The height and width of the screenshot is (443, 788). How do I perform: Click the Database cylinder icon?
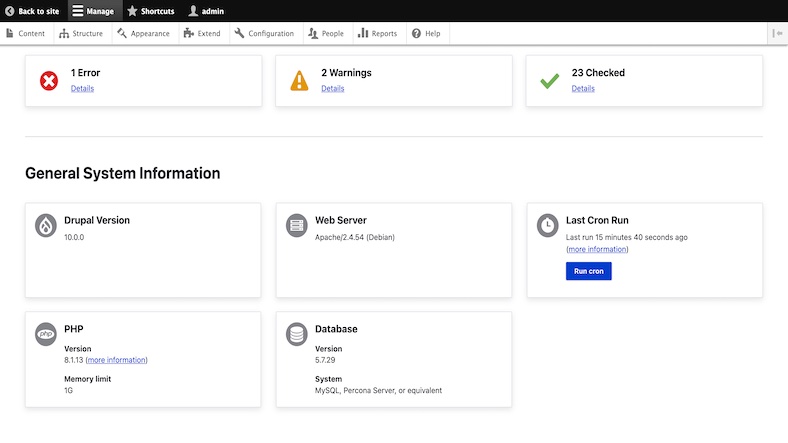click(297, 334)
